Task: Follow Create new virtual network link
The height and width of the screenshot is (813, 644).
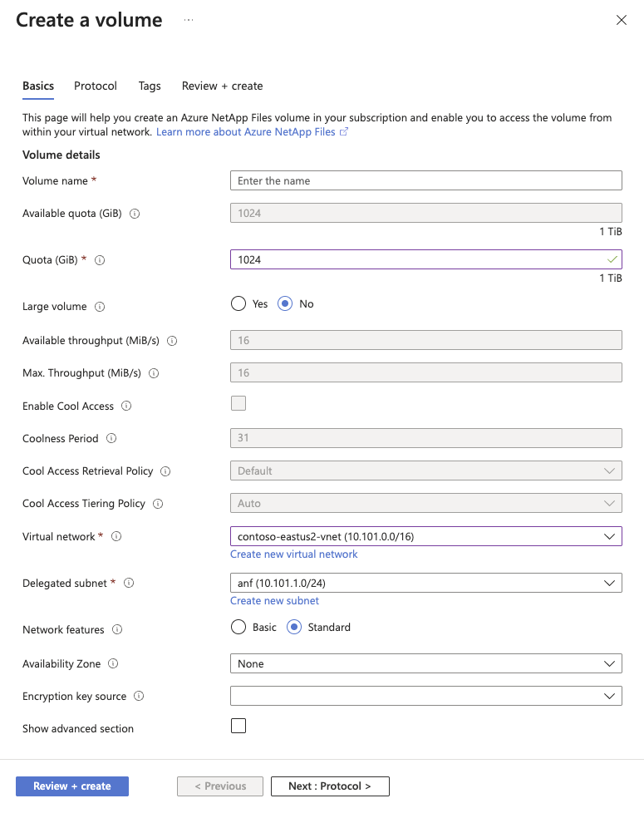Action: pos(293,554)
